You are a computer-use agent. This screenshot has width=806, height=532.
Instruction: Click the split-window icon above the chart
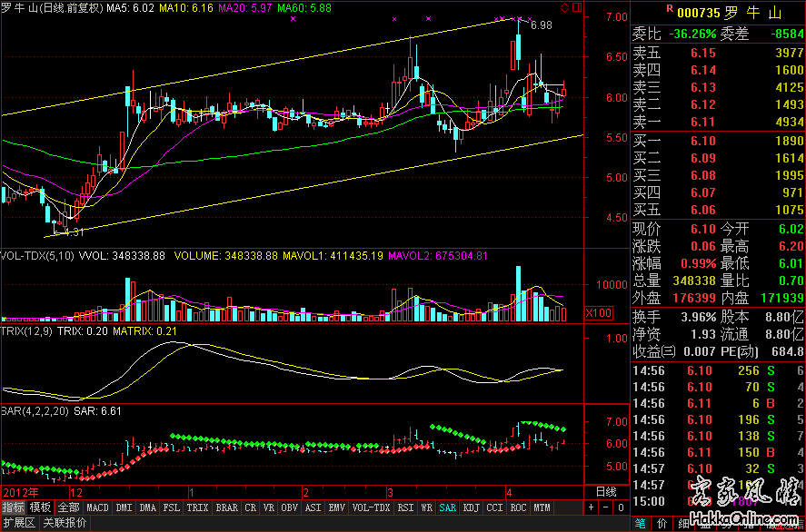pyautogui.click(x=577, y=7)
